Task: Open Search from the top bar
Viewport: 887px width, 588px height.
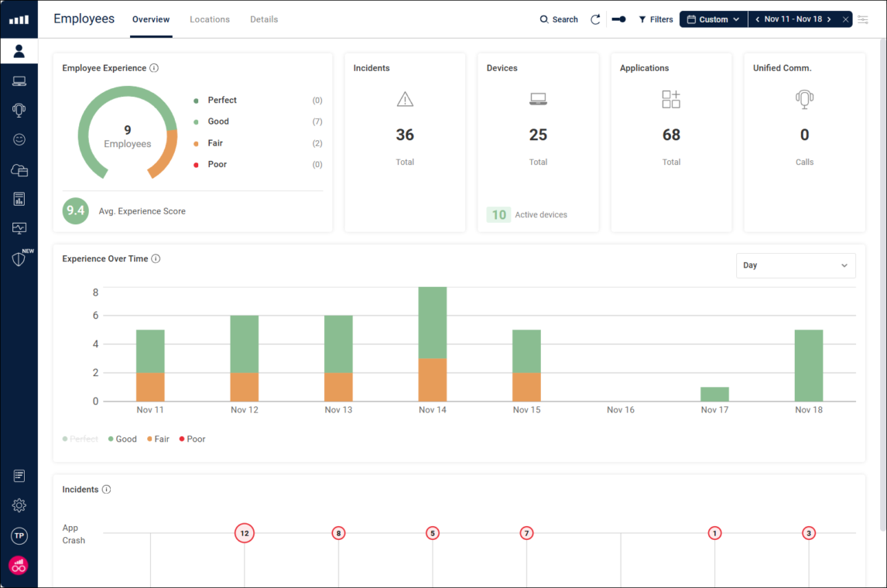Action: (x=559, y=19)
